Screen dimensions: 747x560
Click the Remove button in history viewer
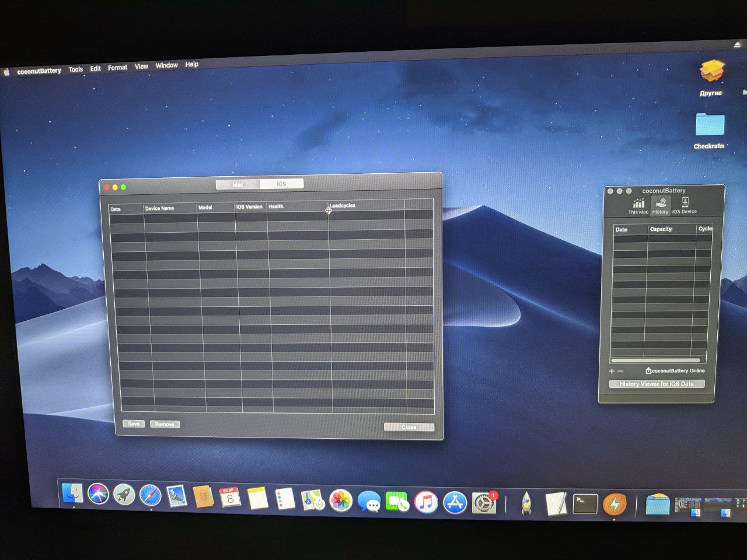click(165, 424)
